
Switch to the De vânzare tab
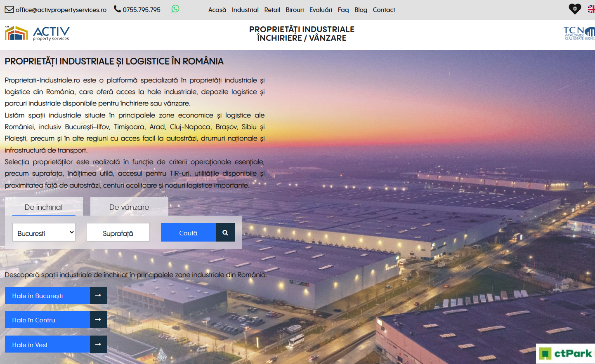pyautogui.click(x=129, y=207)
